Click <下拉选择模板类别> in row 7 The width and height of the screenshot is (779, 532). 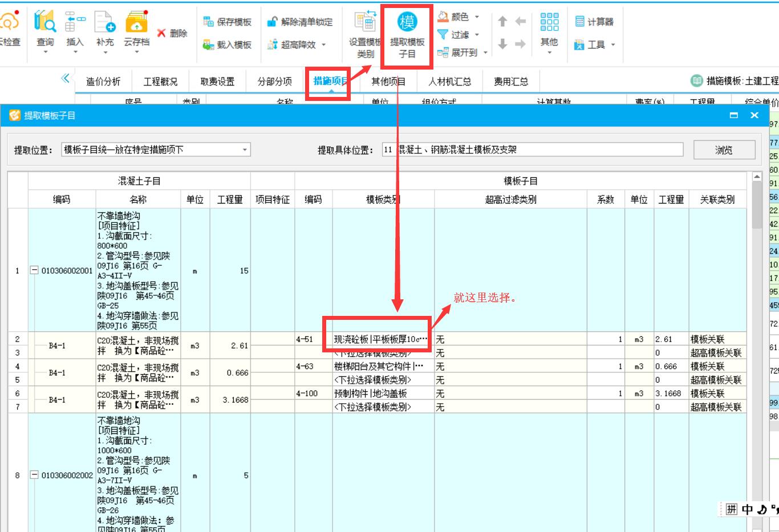point(383,407)
